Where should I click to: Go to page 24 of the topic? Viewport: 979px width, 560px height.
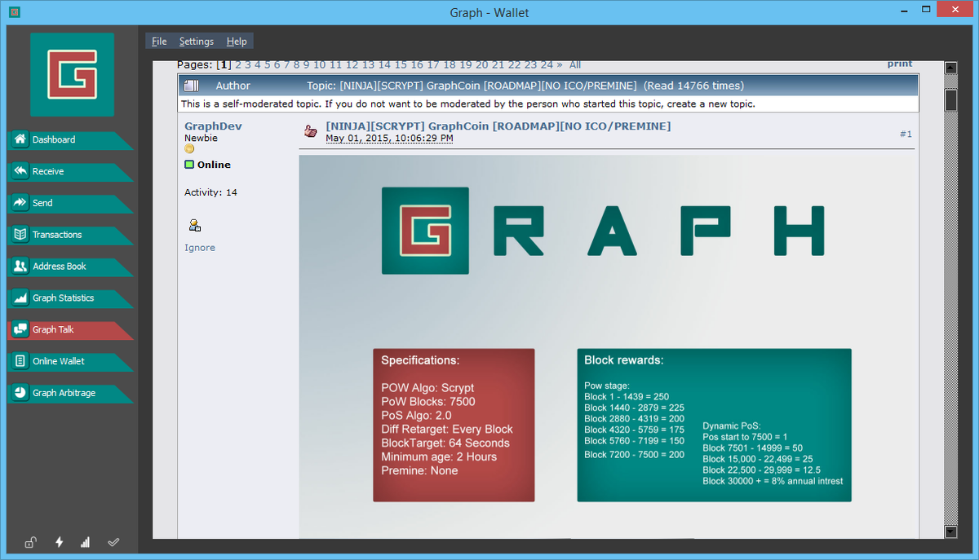click(x=547, y=64)
